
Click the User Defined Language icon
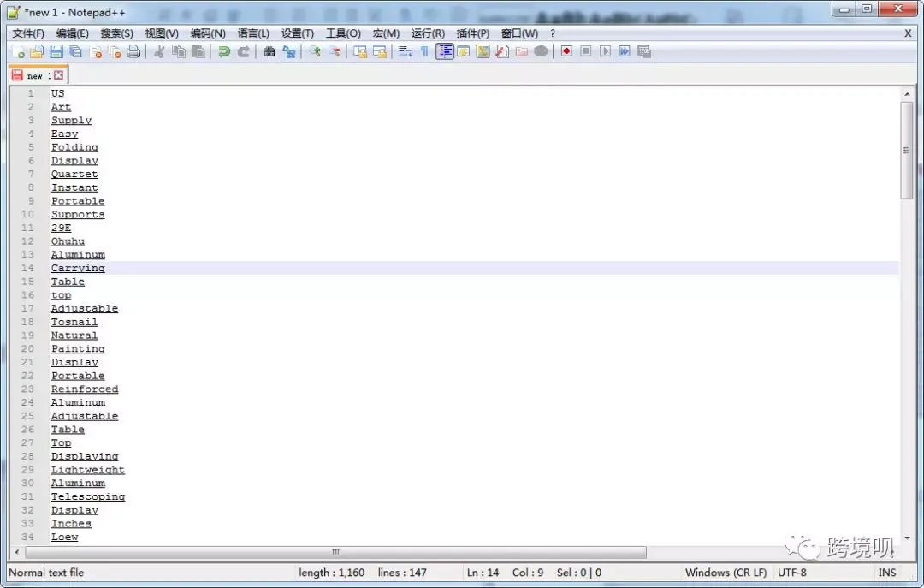(x=464, y=52)
